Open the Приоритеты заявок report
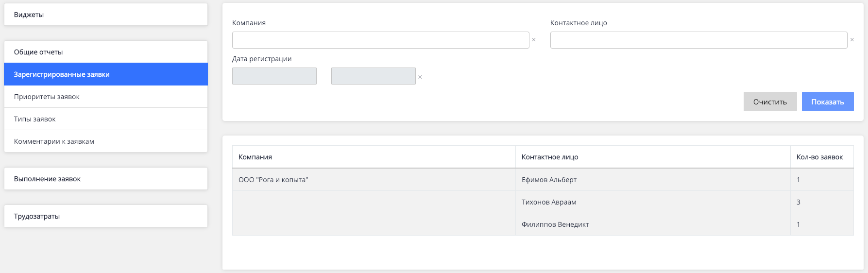868x273 pixels. coord(105,97)
